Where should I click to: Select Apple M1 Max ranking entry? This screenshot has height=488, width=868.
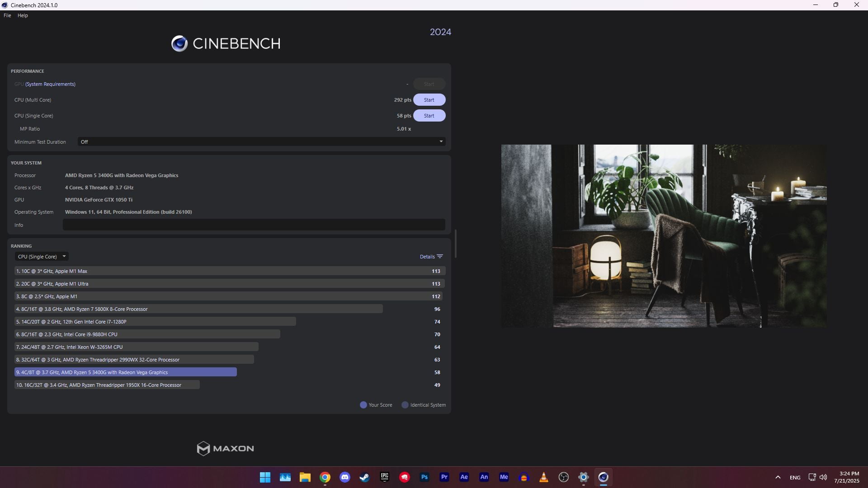[230, 271]
